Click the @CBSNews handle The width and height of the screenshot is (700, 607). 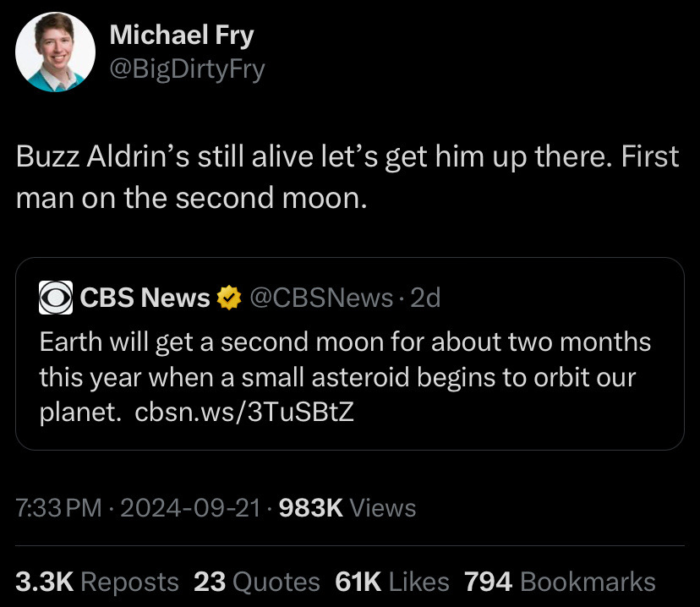[x=320, y=298]
